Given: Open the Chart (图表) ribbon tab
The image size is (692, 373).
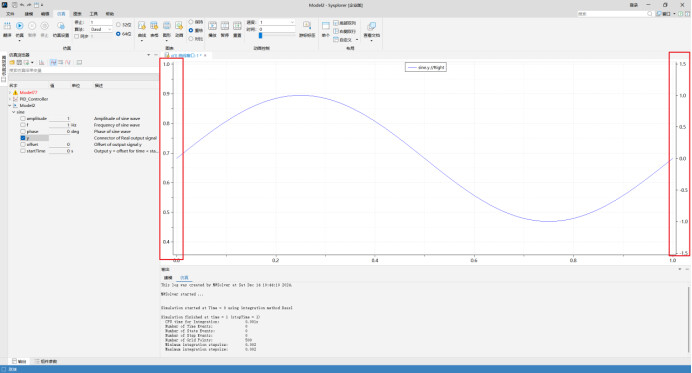Looking at the screenshot, I should [x=77, y=14].
